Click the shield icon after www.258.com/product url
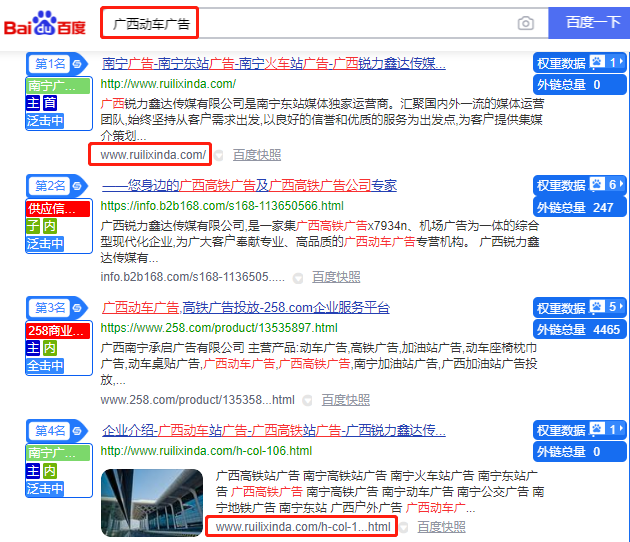630x542 pixels. [x=307, y=401]
